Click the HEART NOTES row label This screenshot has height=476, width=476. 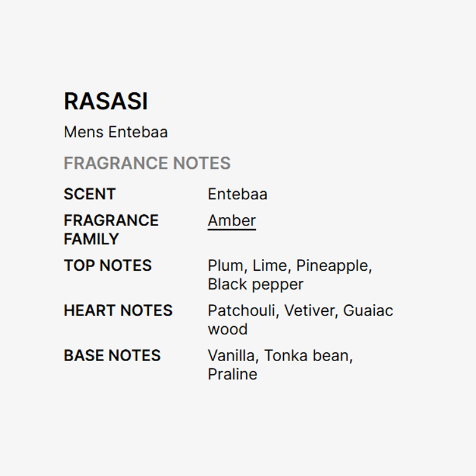tap(118, 311)
